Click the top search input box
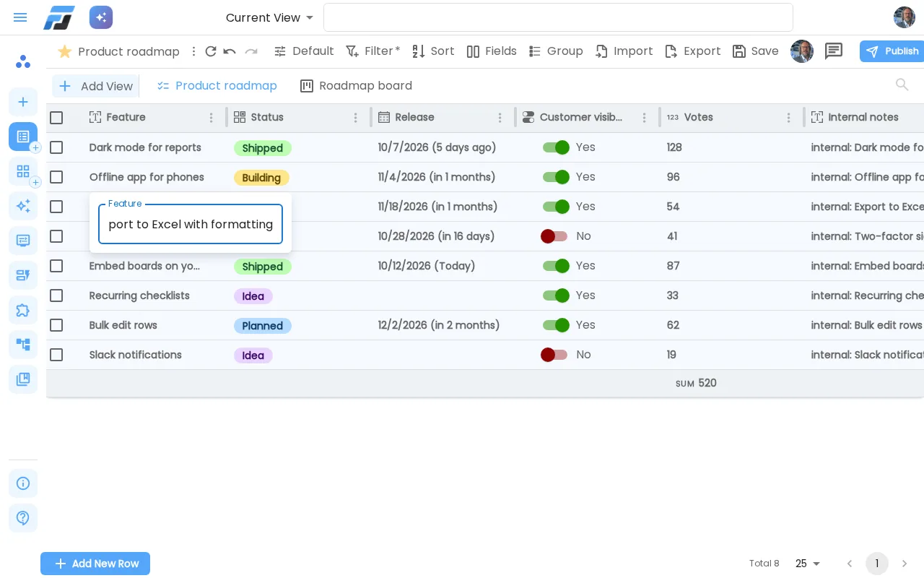This screenshot has height=578, width=924. pyautogui.click(x=558, y=17)
